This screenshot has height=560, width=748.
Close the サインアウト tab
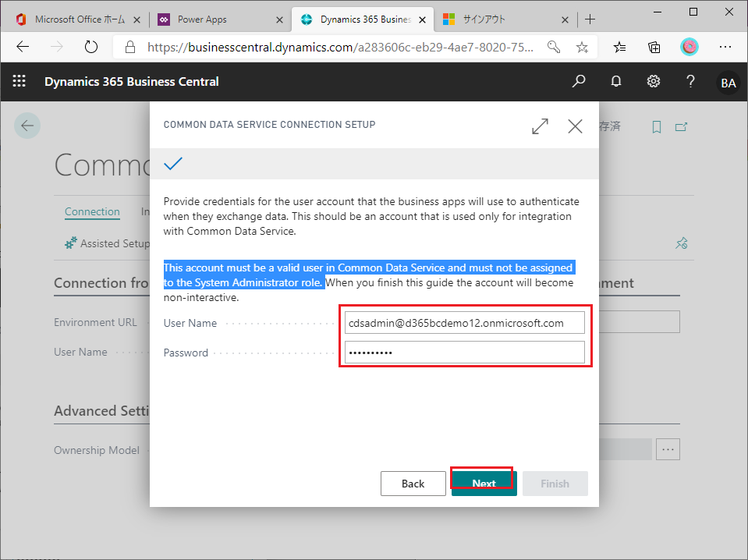565,19
